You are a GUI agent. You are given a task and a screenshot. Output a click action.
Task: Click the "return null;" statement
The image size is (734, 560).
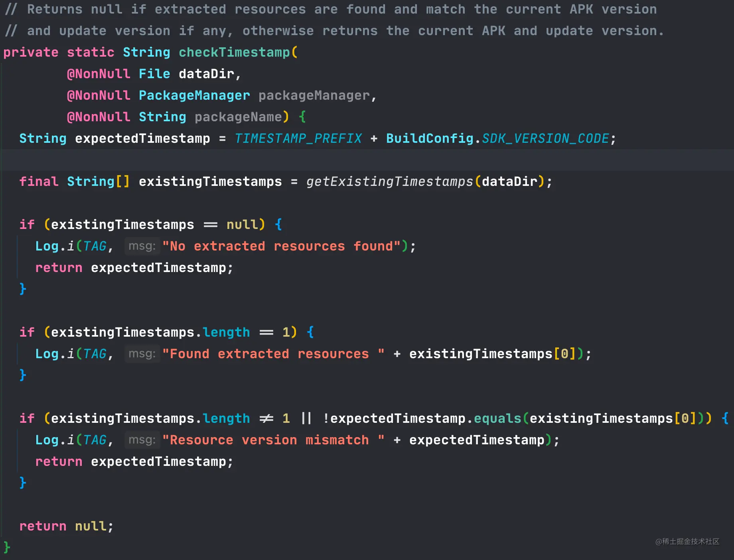(67, 526)
